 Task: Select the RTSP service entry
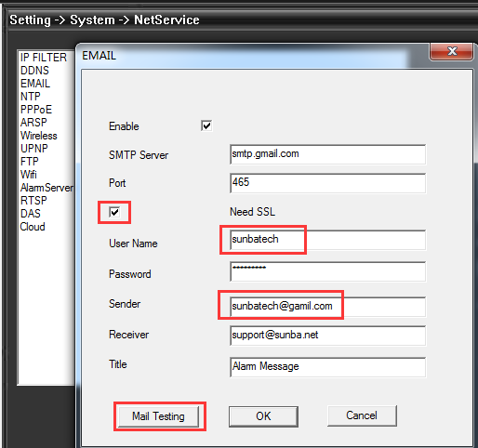pos(33,201)
